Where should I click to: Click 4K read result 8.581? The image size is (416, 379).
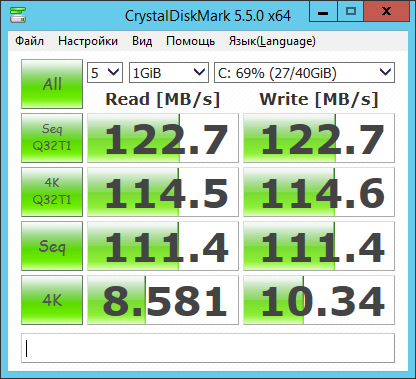click(163, 300)
